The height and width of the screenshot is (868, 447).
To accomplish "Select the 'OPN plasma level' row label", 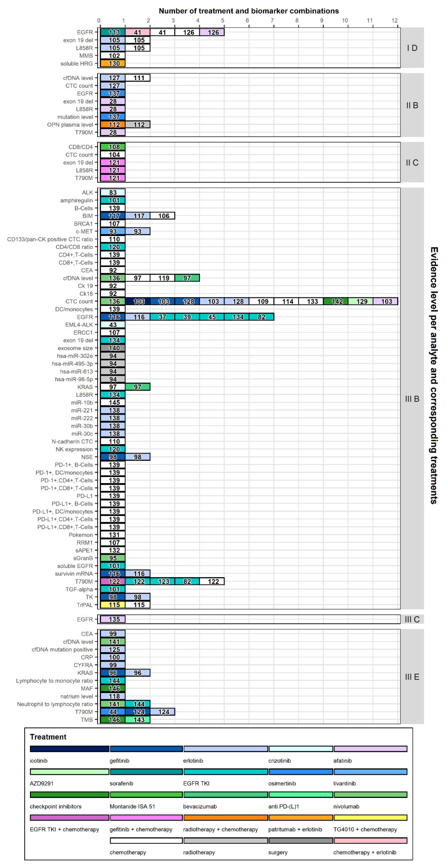I will coord(70,125).
